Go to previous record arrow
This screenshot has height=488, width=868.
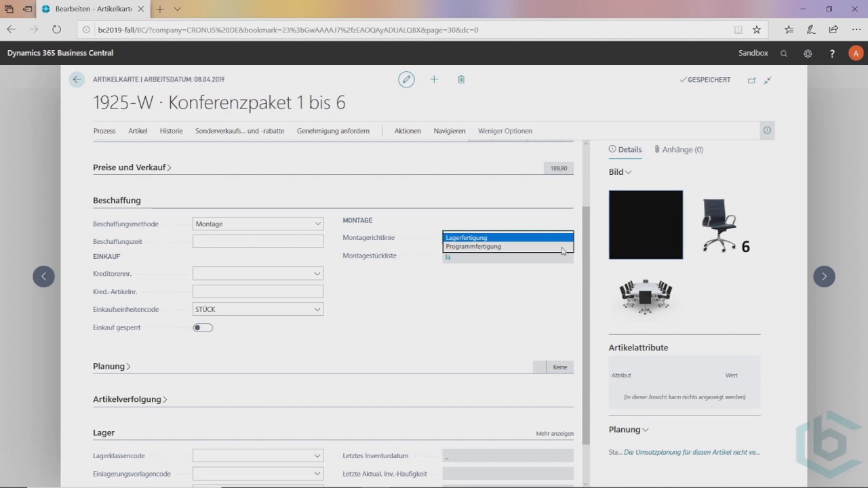[x=43, y=277]
